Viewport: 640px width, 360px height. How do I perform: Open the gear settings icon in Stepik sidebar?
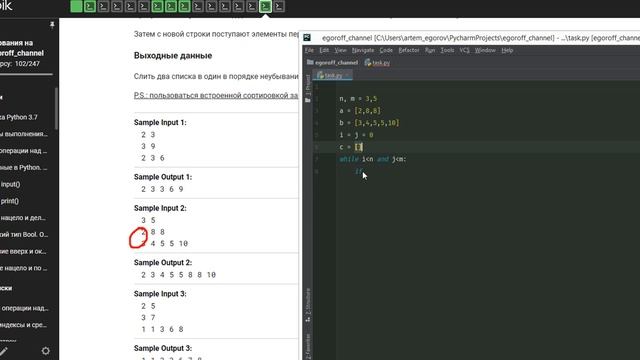46,351
